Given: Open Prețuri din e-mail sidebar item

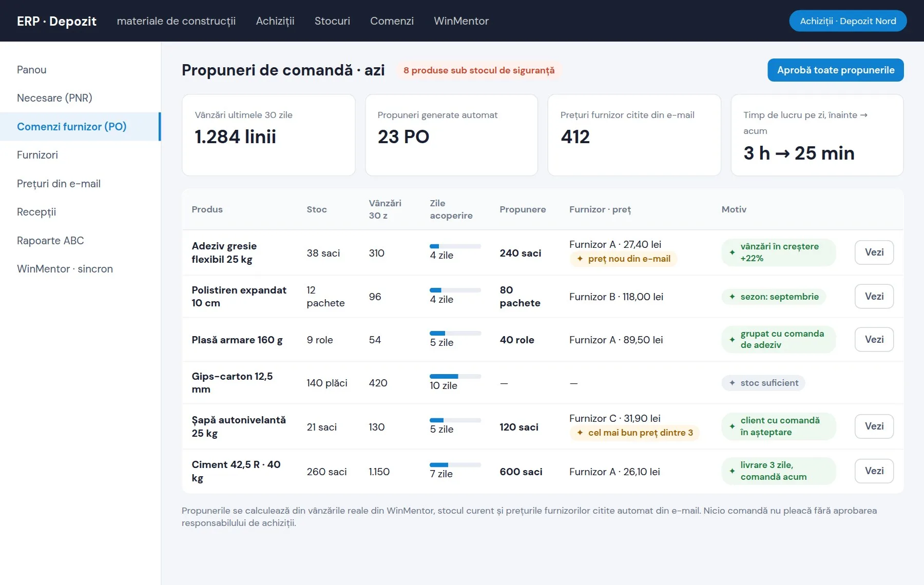Looking at the screenshot, I should [80, 184].
